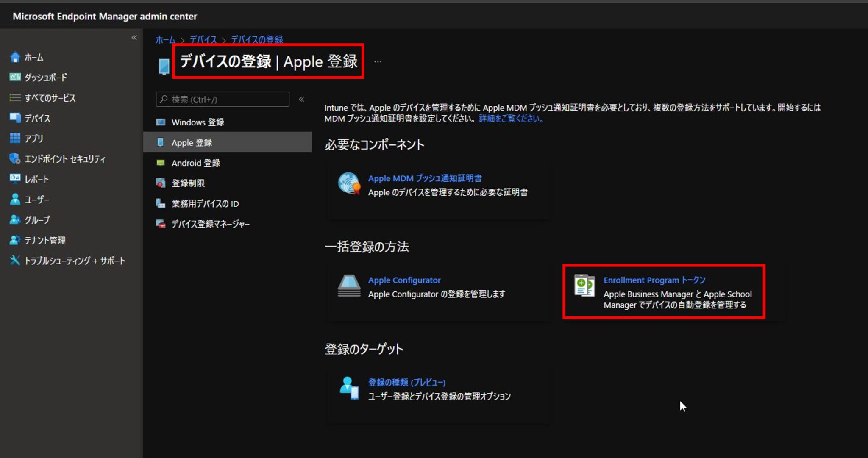This screenshot has height=458, width=868.
Task: Click the デバイスの登録 breadcrumb link
Action: pos(257,40)
